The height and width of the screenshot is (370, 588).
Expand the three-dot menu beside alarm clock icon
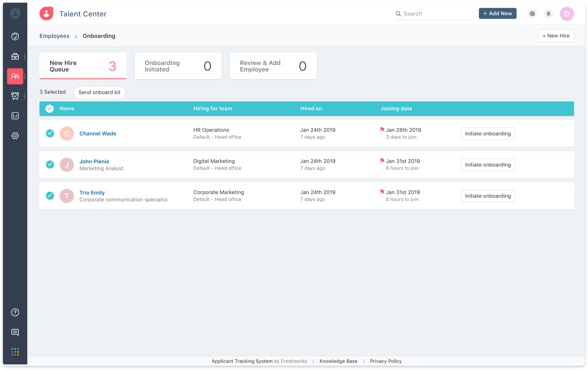[25, 96]
